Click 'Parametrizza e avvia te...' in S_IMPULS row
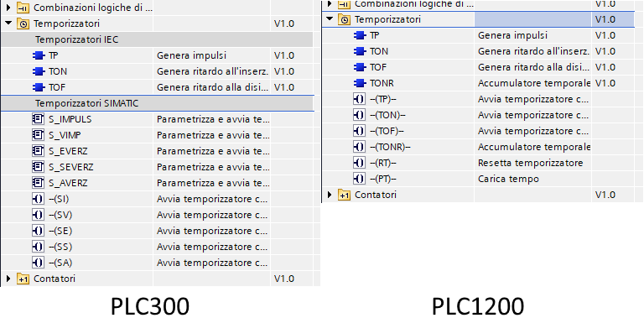 click(213, 119)
